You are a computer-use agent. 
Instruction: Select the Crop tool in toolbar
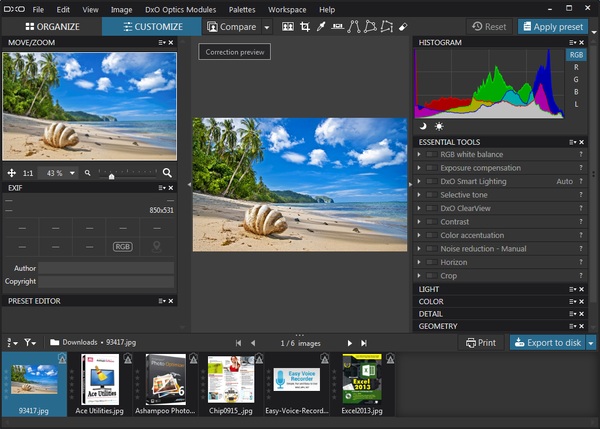pos(305,27)
